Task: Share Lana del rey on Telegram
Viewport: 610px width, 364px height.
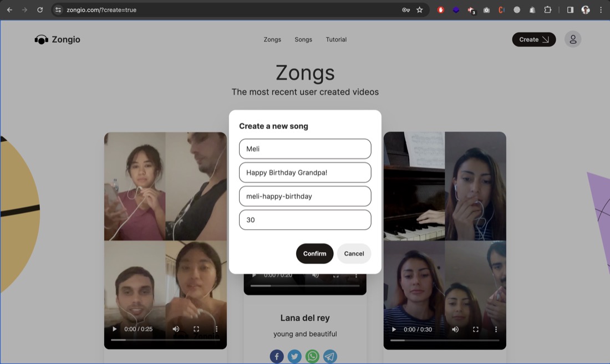Action: pyautogui.click(x=330, y=356)
